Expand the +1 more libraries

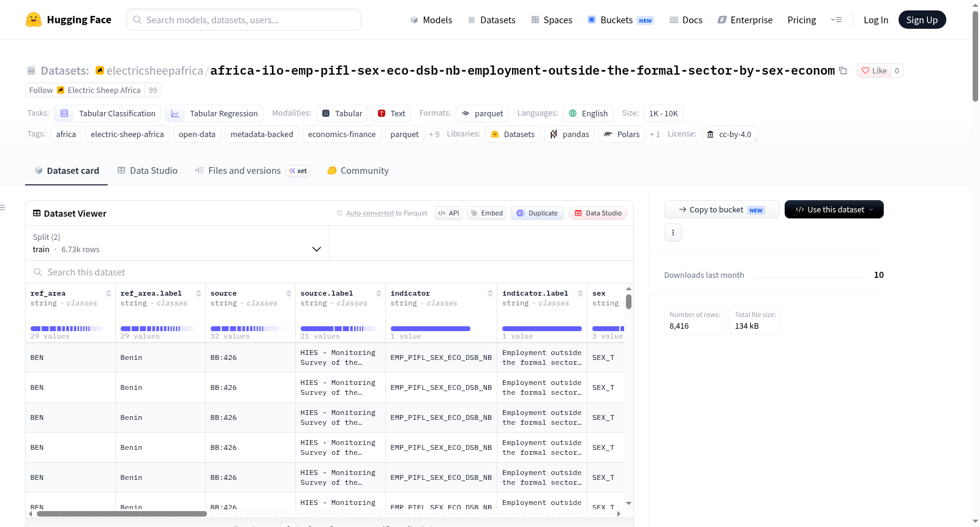(655, 134)
